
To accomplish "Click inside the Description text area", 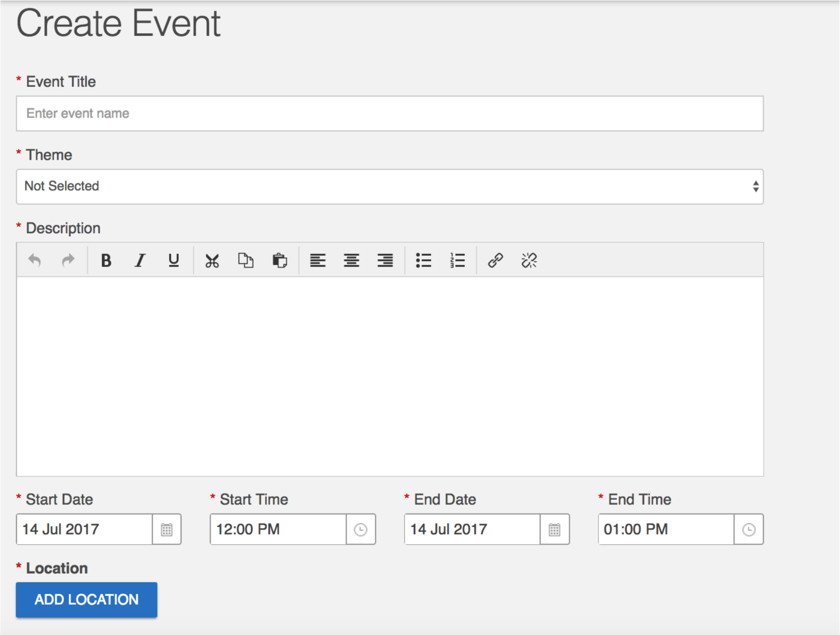I will click(390, 376).
